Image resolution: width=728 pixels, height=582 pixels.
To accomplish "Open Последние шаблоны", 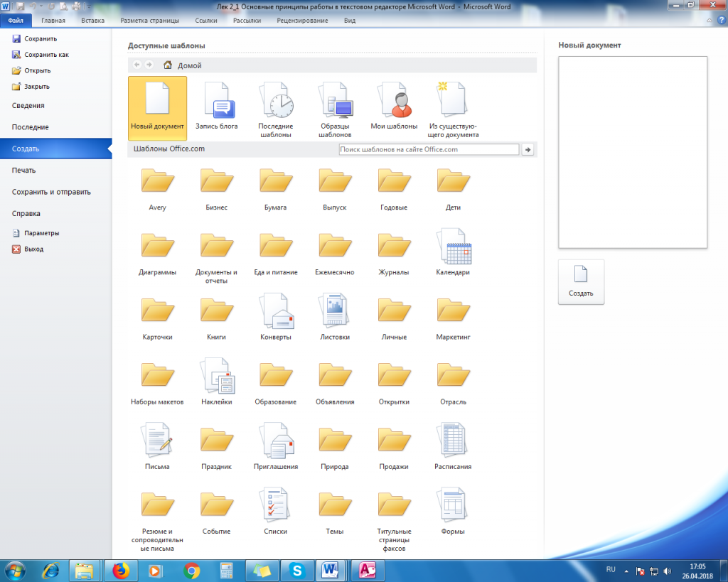I will [x=276, y=110].
